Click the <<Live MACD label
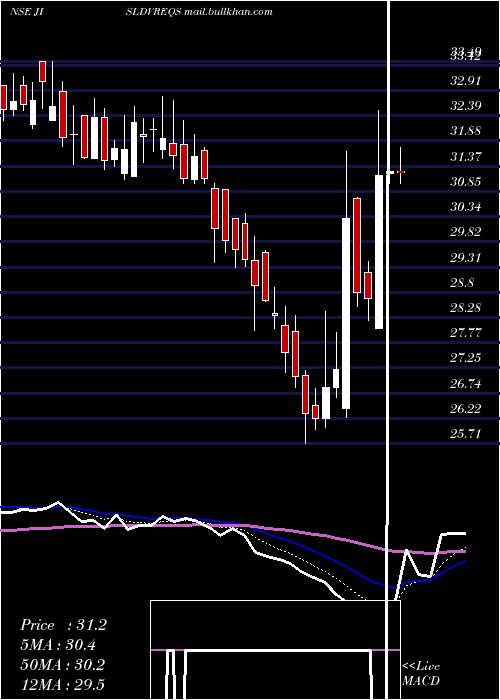 pyautogui.click(x=421, y=673)
